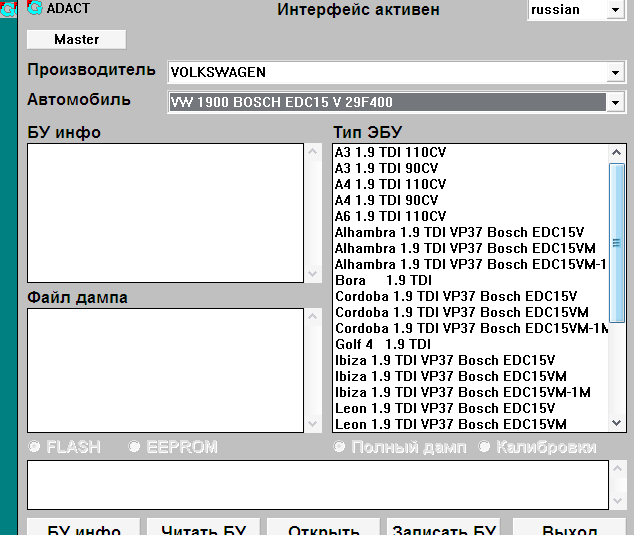Click bottom log box scroll up arrow
The width and height of the screenshot is (634, 535).
pyautogui.click(x=617, y=468)
